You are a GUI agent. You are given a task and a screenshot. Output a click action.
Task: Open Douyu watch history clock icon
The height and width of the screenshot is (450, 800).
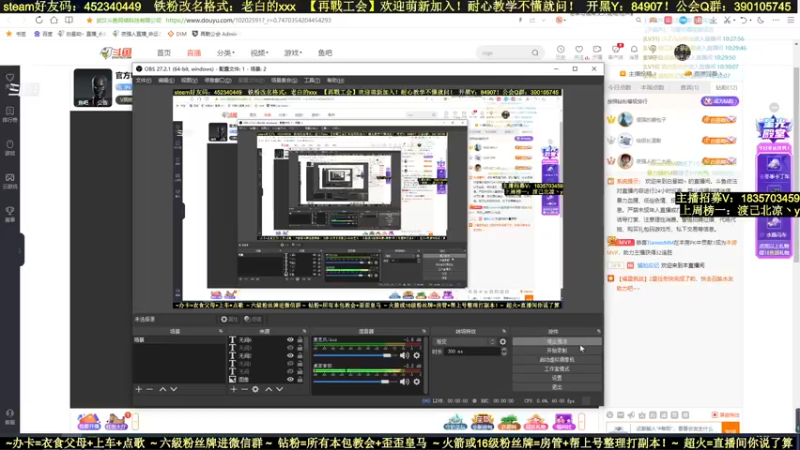coord(561,49)
